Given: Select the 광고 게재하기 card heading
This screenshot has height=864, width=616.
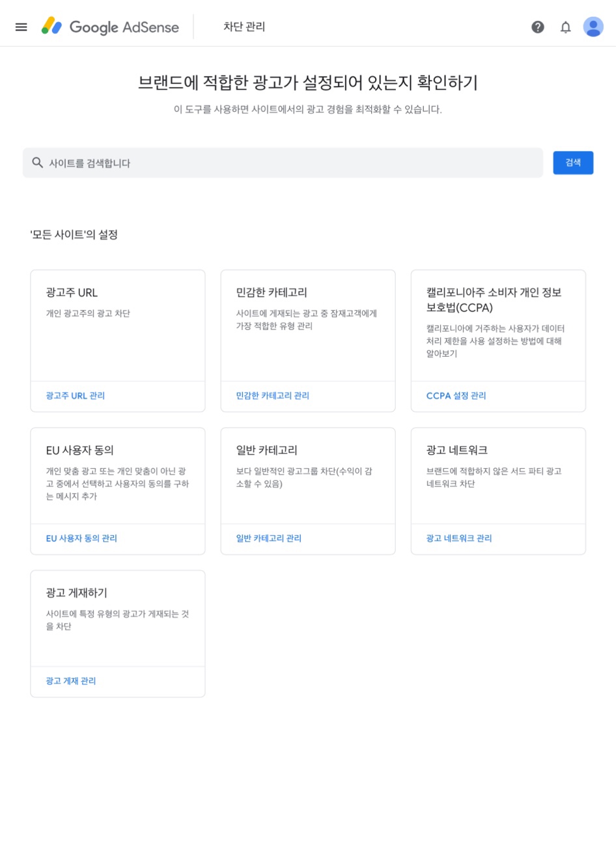Looking at the screenshot, I should pyautogui.click(x=77, y=593).
